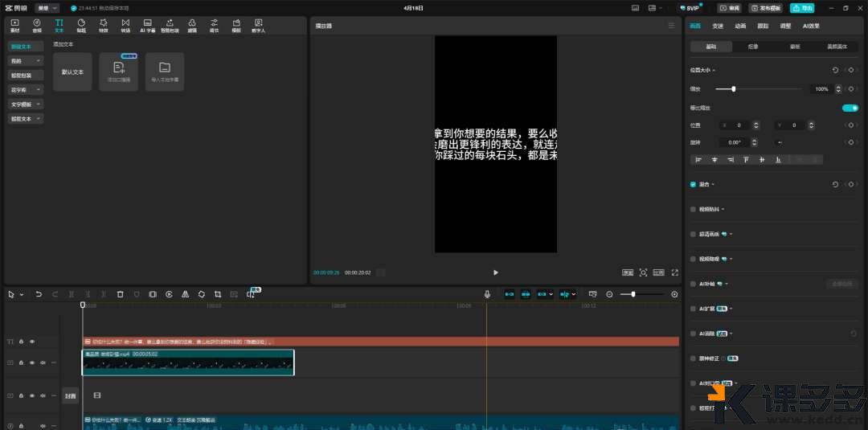Image resolution: width=868 pixels, height=430 pixels.
Task: Toggle the 等比缩放 uniform scale switch
Action: [x=850, y=108]
